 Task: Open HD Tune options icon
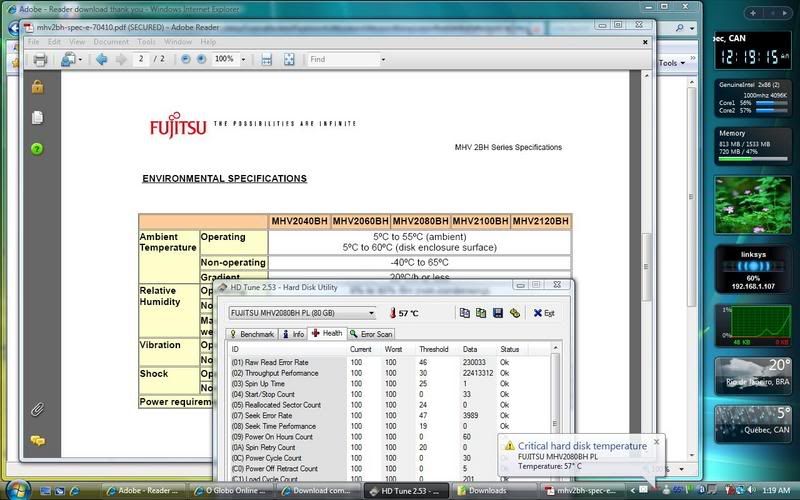click(515, 313)
